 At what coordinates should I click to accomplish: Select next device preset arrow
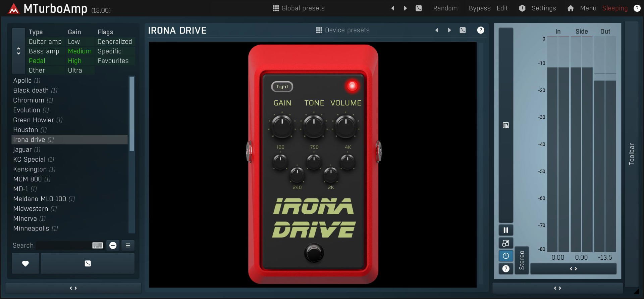click(449, 30)
